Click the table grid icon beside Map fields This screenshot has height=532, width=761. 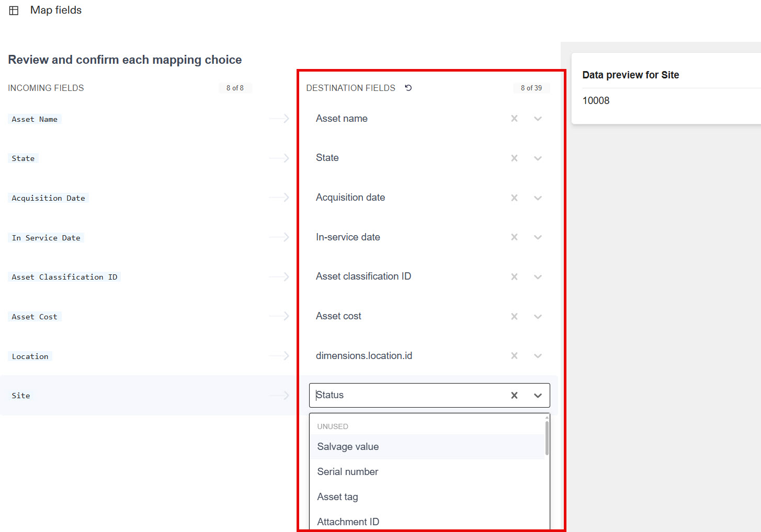[14, 10]
